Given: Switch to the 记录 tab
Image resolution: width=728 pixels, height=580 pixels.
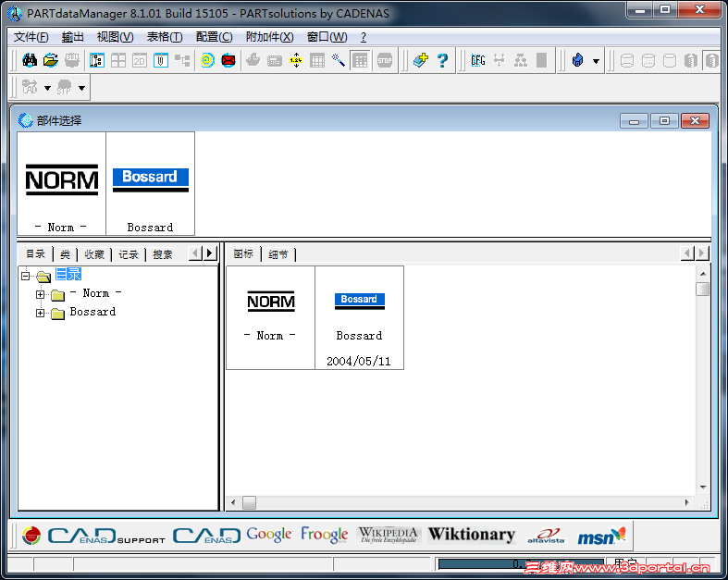Looking at the screenshot, I should (x=129, y=254).
